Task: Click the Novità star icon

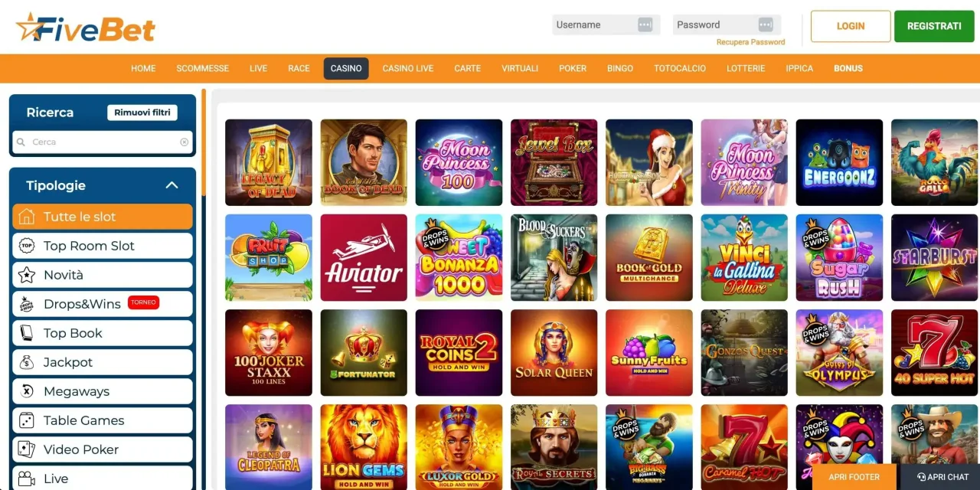Action: tap(27, 275)
